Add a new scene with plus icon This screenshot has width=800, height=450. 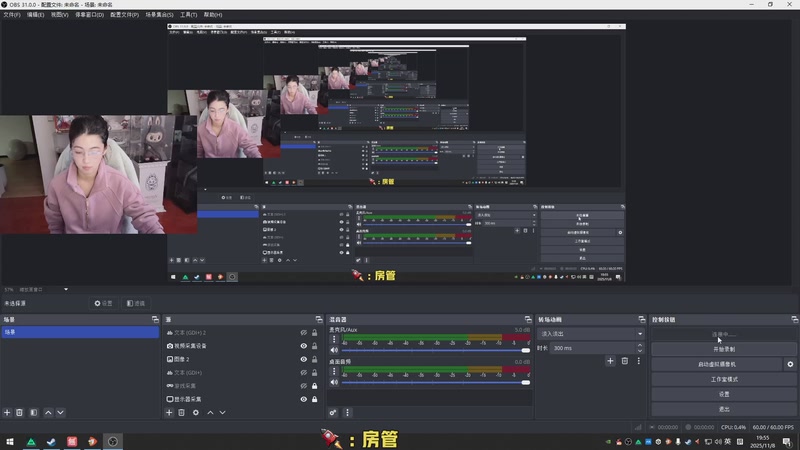coord(7,412)
